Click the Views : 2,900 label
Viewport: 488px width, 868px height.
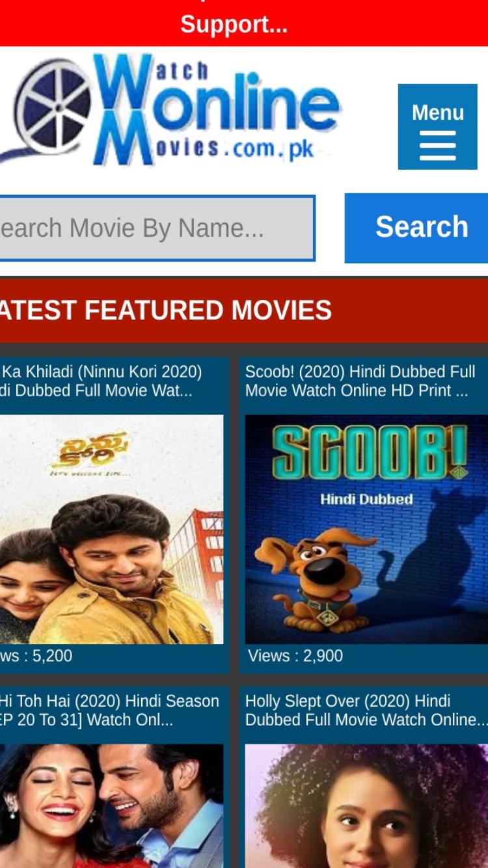click(x=295, y=655)
